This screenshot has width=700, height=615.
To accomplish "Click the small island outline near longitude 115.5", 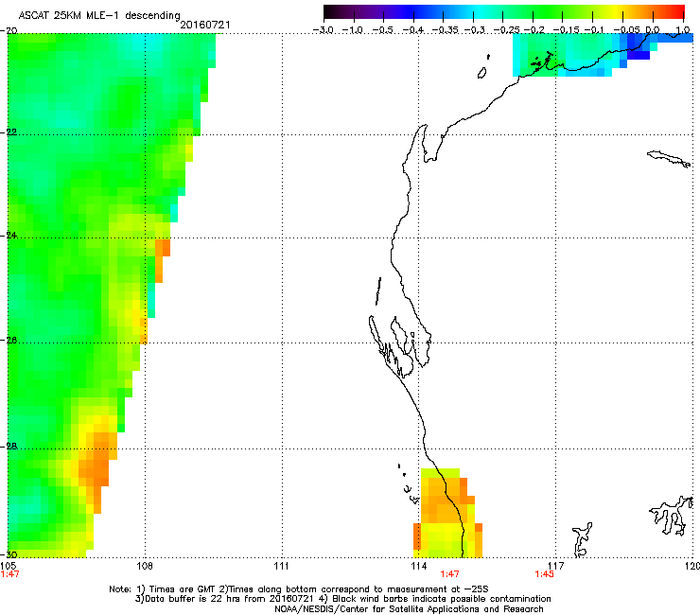I will tap(481, 73).
